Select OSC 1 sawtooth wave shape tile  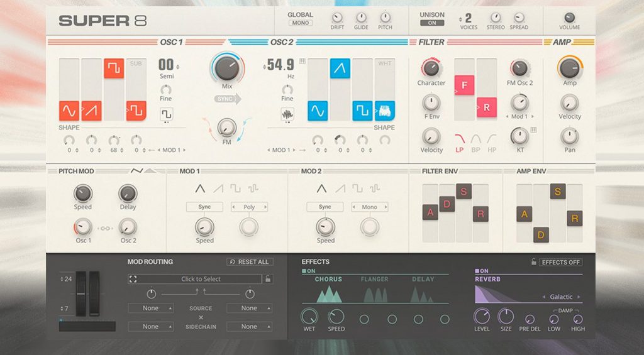pyautogui.click(x=91, y=111)
